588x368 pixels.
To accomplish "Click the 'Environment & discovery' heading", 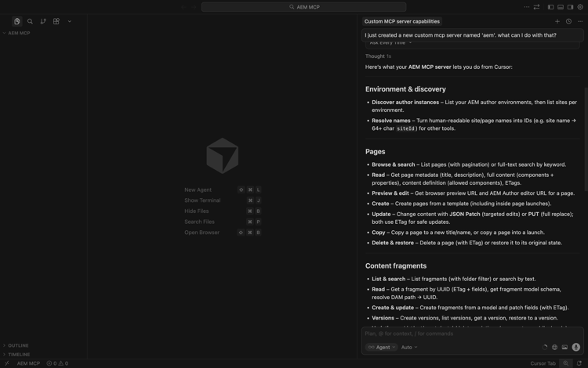I will (405, 89).
